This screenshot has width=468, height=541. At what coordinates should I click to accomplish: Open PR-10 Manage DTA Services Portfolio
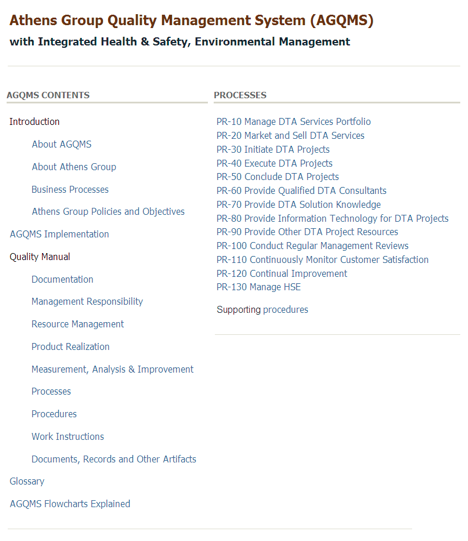294,122
